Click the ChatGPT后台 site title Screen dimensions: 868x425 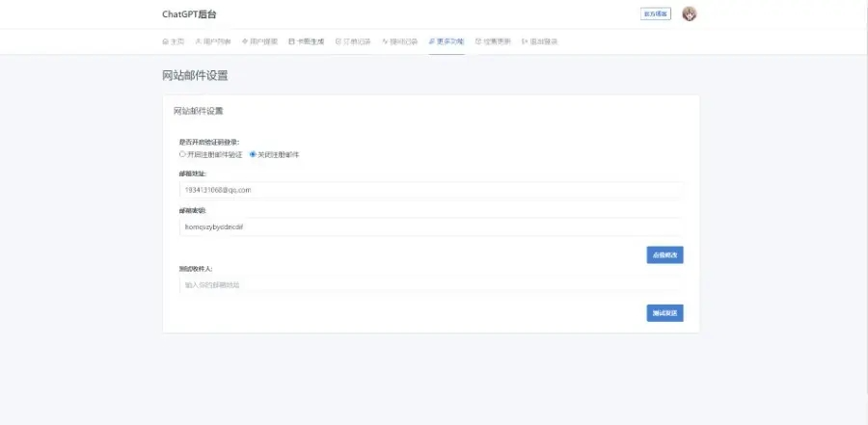coord(189,14)
